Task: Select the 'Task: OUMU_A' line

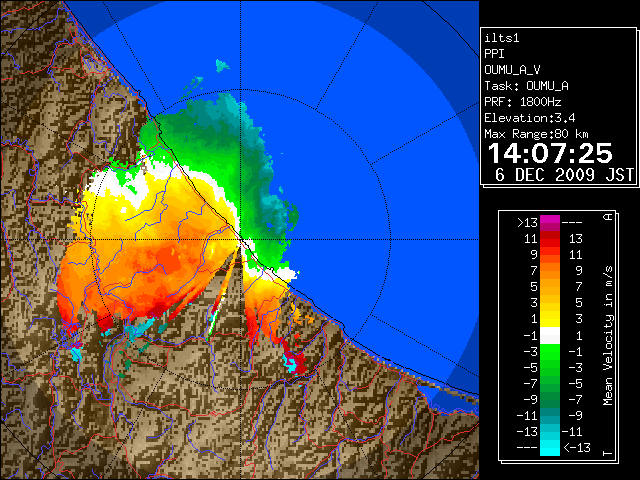Action: [x=526, y=86]
